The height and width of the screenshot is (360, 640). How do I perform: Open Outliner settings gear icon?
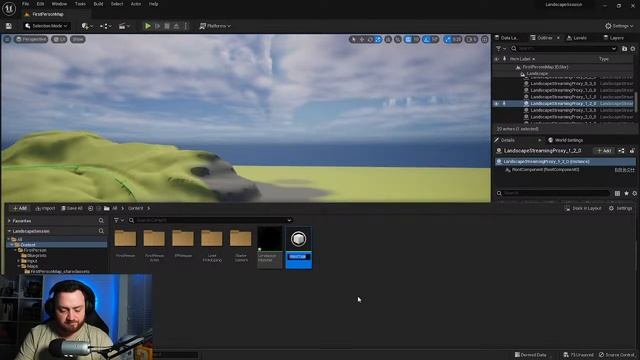(633, 49)
